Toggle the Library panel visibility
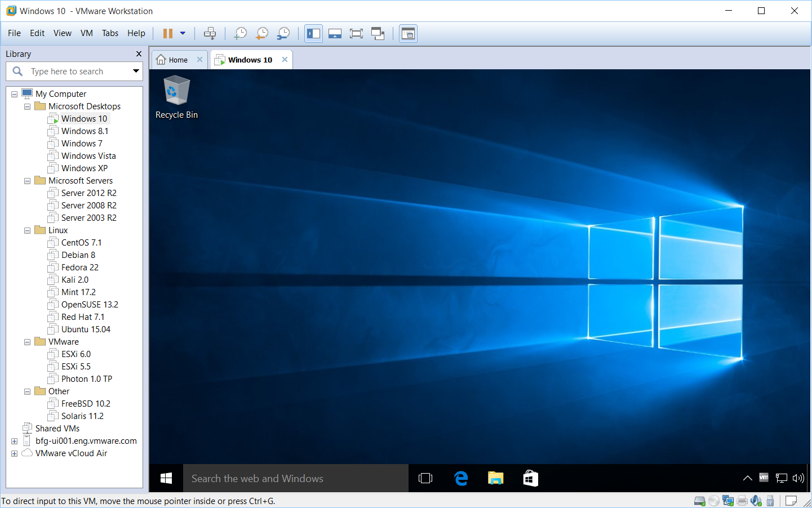 [313, 33]
